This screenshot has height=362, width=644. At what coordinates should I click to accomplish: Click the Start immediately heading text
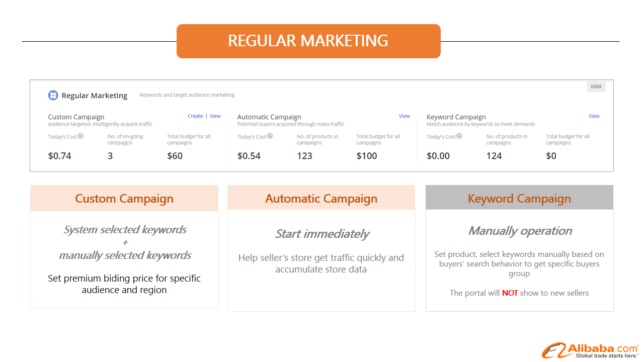pos(322,234)
